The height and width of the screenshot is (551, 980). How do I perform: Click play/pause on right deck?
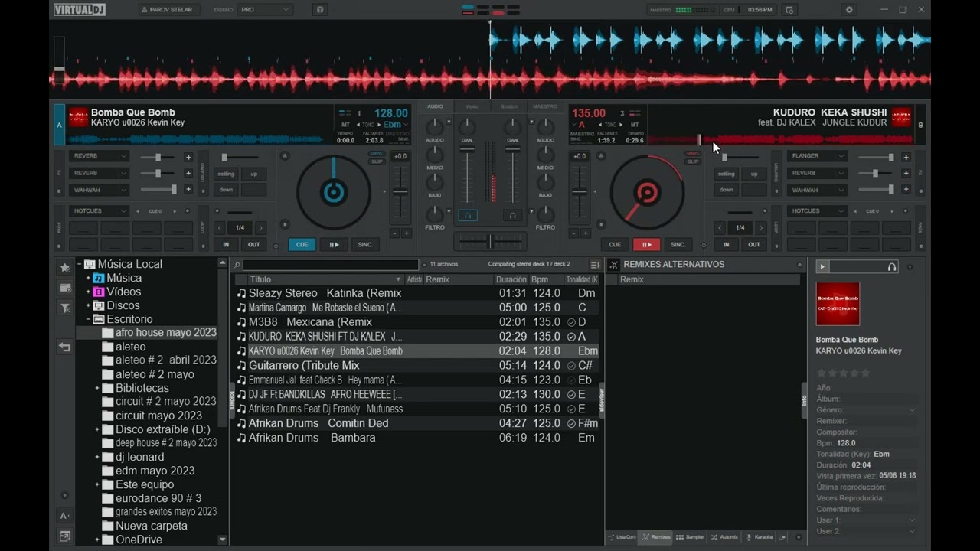coord(646,245)
